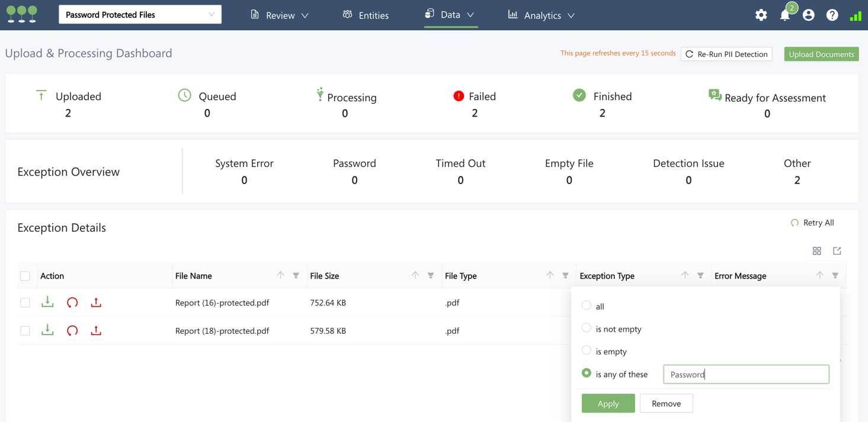This screenshot has height=422, width=868.
Task: Click download icon for Report (16)-protected.pdf
Action: pyautogui.click(x=47, y=302)
